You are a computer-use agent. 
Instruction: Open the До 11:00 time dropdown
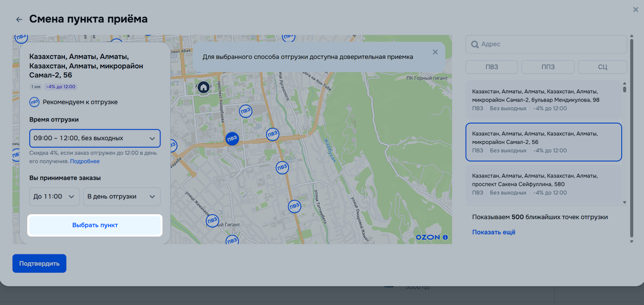(x=54, y=196)
